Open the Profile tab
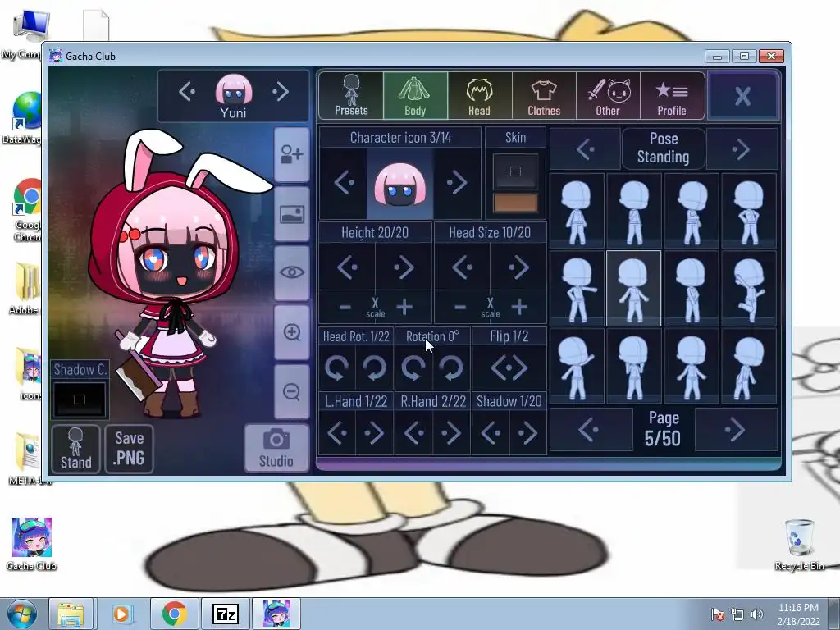Viewport: 840px width, 630px height. pos(672,95)
